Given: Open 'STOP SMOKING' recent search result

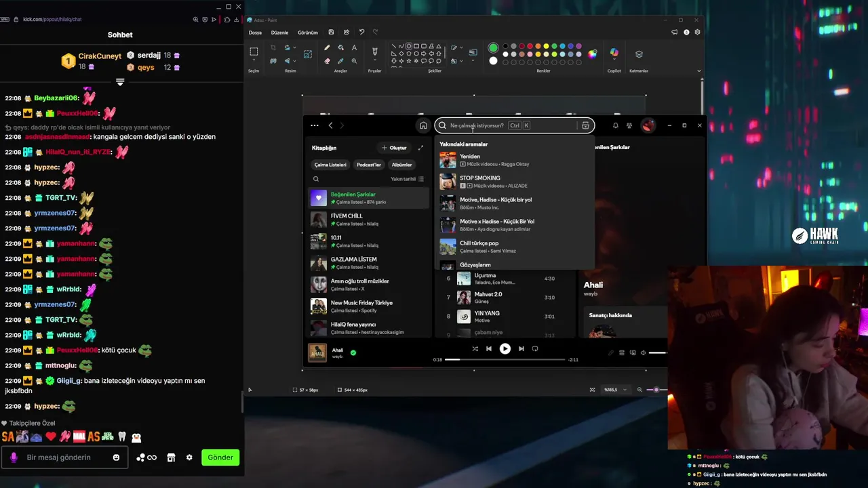Looking at the screenshot, I should (x=515, y=182).
